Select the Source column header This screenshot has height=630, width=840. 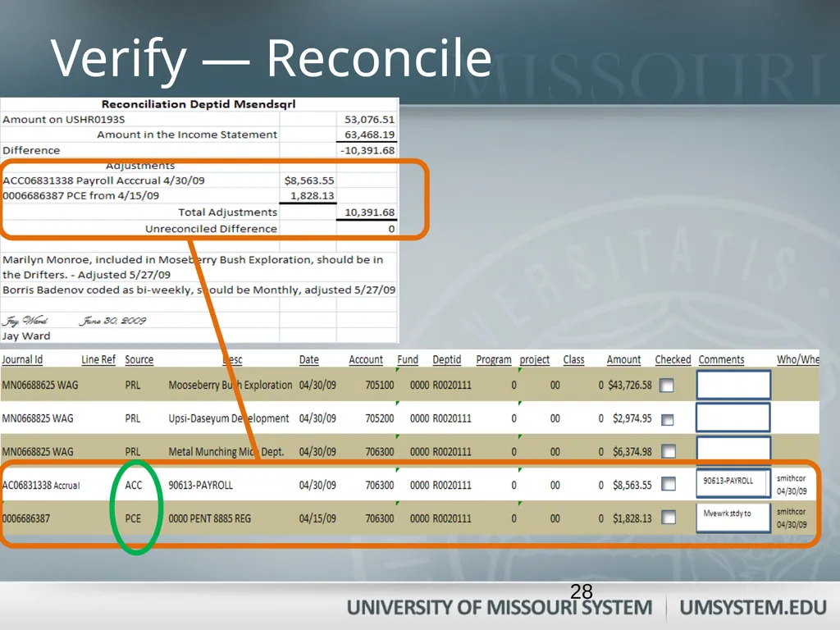pyautogui.click(x=139, y=359)
